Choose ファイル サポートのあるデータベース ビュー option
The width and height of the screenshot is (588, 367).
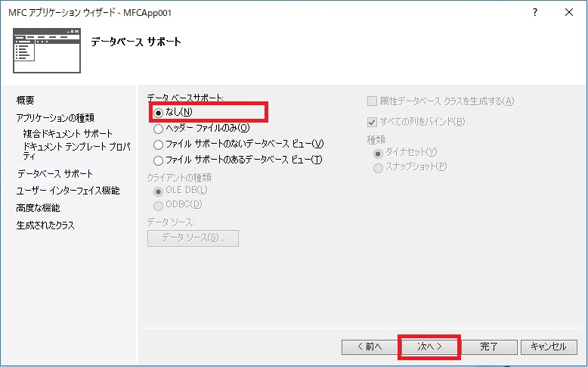[158, 160]
